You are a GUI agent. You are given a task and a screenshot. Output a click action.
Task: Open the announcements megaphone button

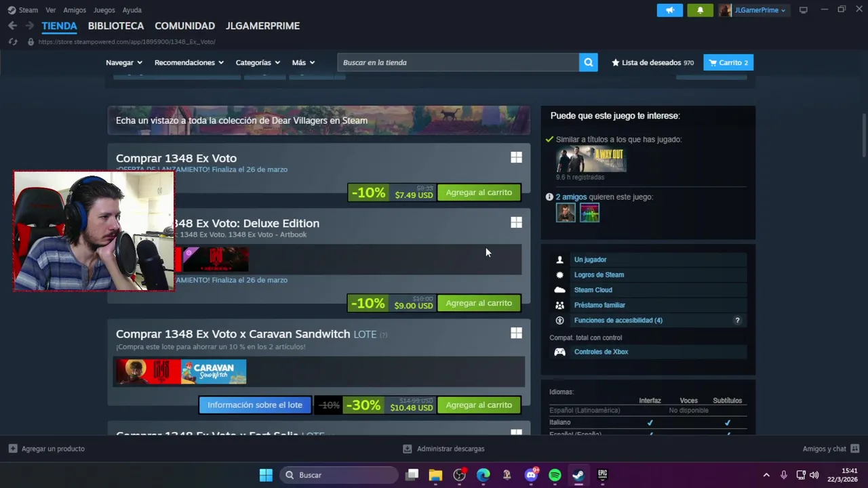click(670, 10)
